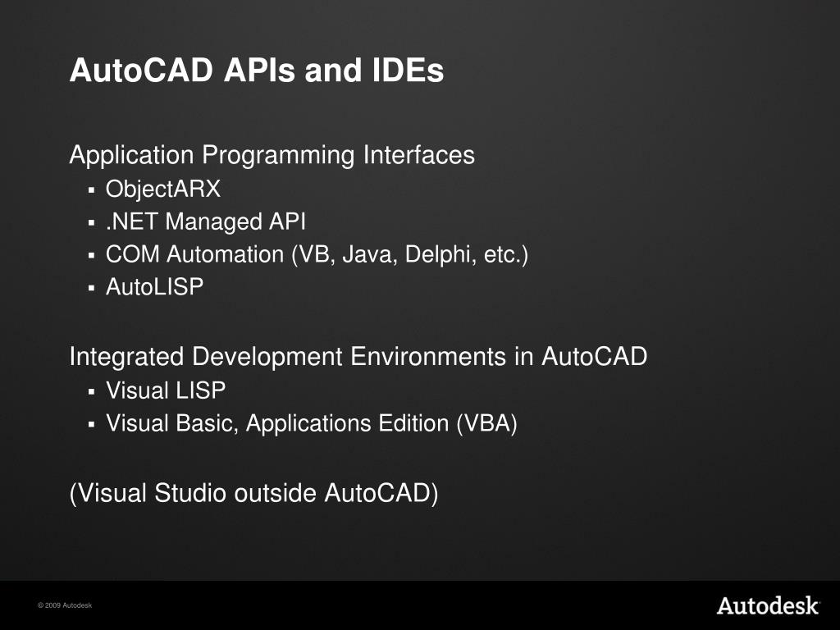Select the 'Integrated Development Environments in AutoCAD' heading
840x630 pixels.
tap(358, 357)
